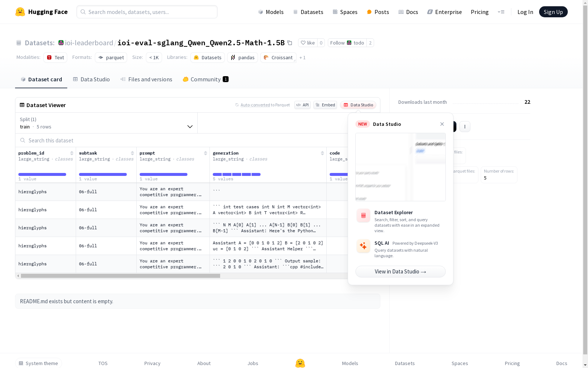Viewport: 588px width, 368px height.
Task: Switch to the Data Studio tab
Action: (92, 79)
